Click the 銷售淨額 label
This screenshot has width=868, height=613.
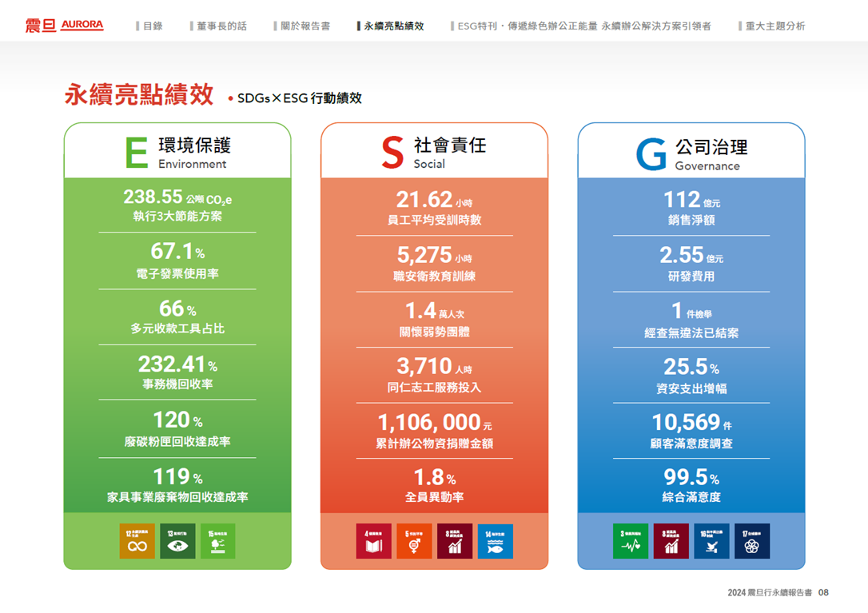691,220
